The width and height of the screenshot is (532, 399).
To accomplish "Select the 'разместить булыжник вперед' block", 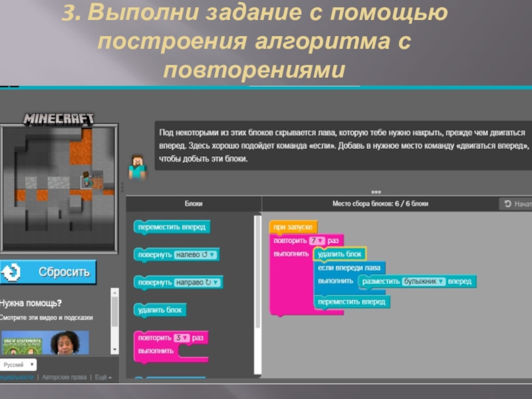I will 418,281.
